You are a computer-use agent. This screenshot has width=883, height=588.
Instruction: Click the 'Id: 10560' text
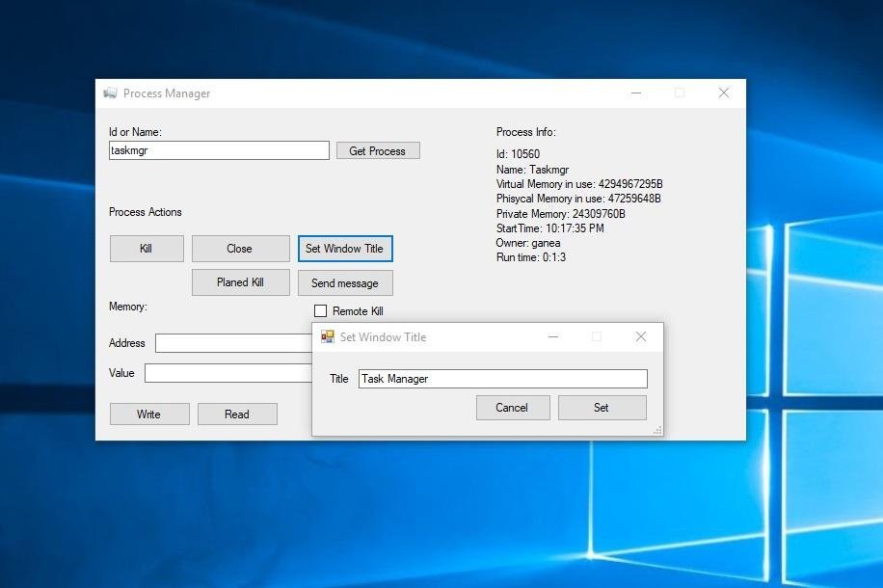[518, 154]
